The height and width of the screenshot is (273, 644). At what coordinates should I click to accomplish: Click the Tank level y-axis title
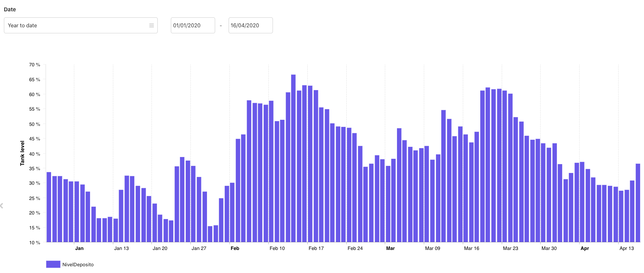[22, 153]
